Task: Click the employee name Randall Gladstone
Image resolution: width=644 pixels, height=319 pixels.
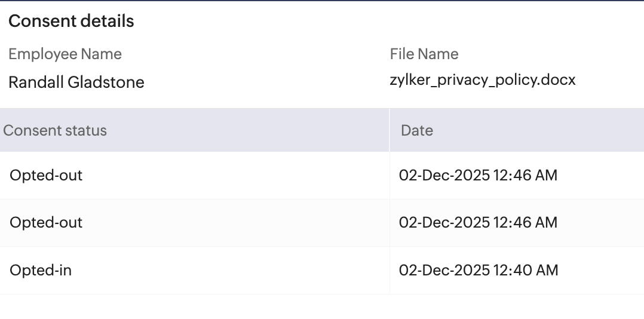Action: pos(76,82)
